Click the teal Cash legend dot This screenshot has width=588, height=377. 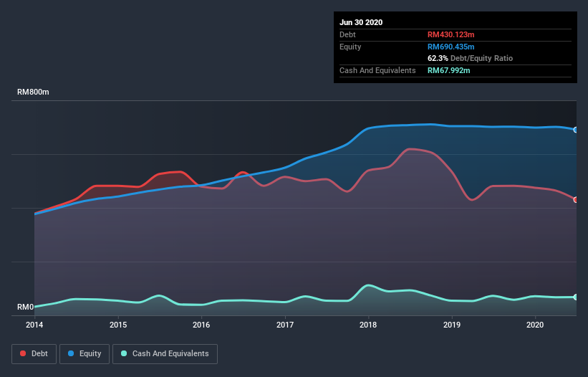click(x=124, y=353)
